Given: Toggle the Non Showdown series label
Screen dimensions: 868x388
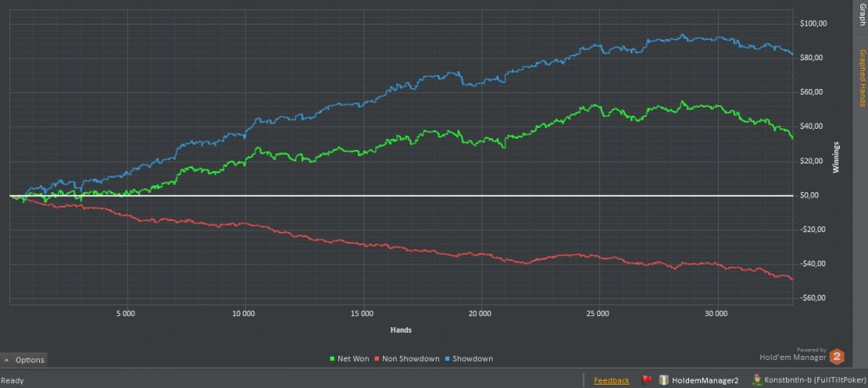Looking at the screenshot, I should (x=413, y=359).
